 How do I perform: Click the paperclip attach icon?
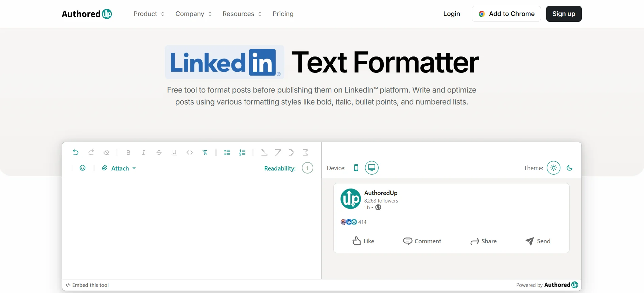[x=105, y=168]
